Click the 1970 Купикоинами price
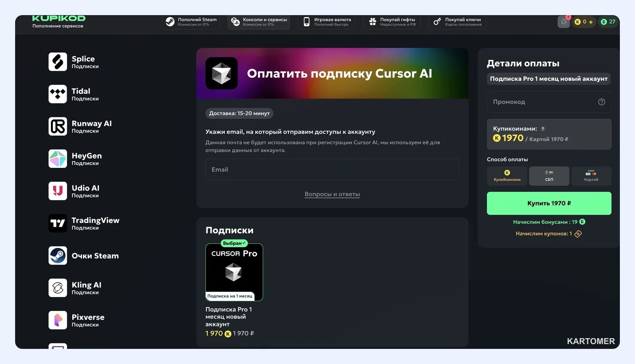The width and height of the screenshot is (635, 364). (x=508, y=138)
